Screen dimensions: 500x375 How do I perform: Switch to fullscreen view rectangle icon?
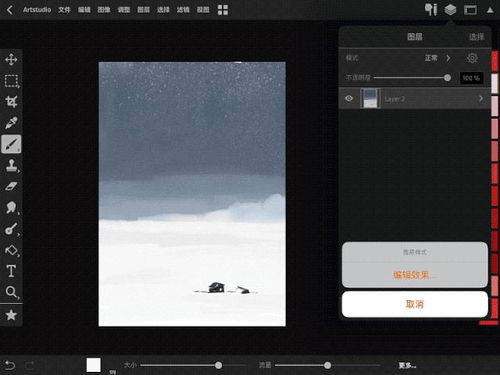pyautogui.click(x=470, y=10)
